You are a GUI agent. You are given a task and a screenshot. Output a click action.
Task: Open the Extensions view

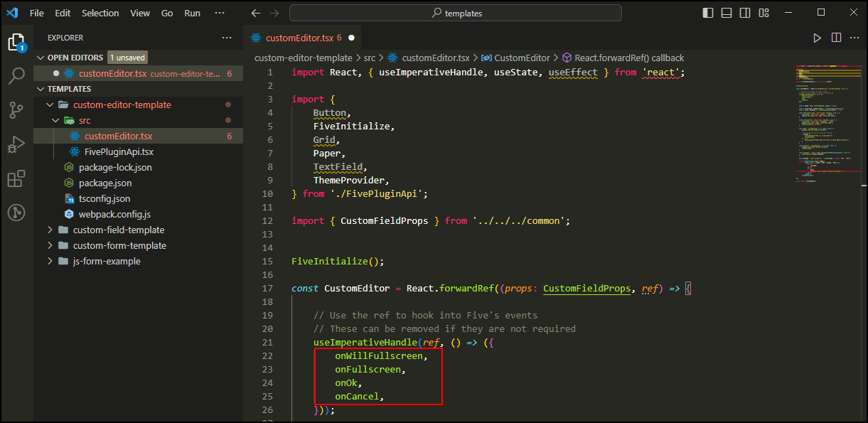coord(16,178)
